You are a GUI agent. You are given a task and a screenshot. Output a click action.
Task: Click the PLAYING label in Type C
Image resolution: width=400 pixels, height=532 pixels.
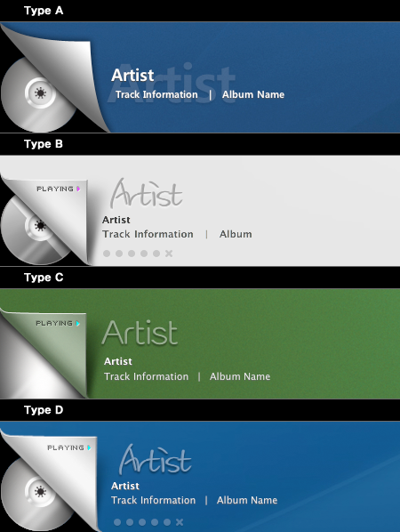pyautogui.click(x=54, y=323)
